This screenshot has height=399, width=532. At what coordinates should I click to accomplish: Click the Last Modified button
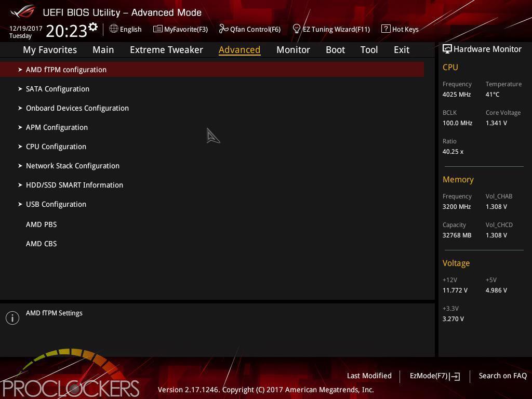369,376
